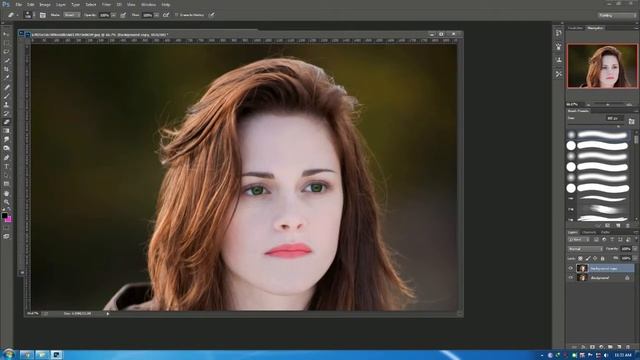
Task: Open the File menu
Action: (x=18, y=4)
